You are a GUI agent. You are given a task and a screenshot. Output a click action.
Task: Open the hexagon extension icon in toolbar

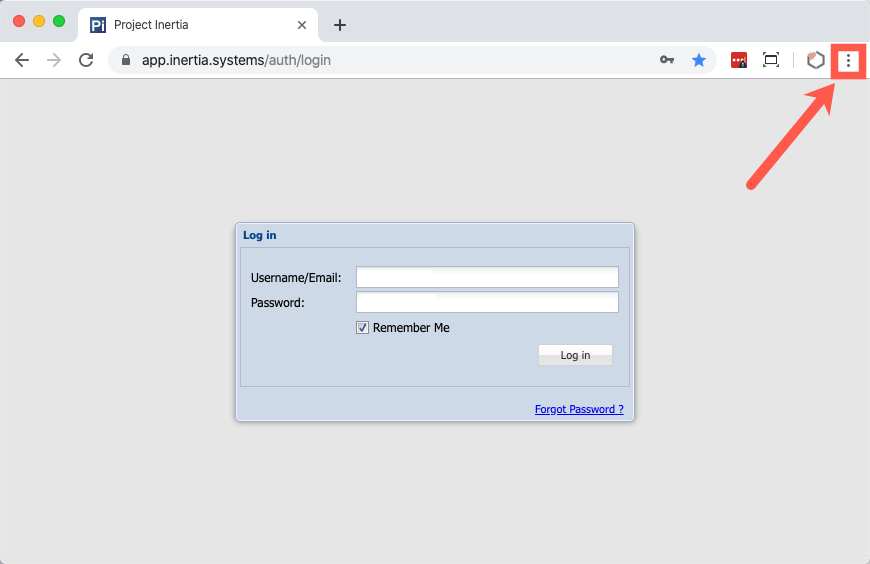[816, 60]
